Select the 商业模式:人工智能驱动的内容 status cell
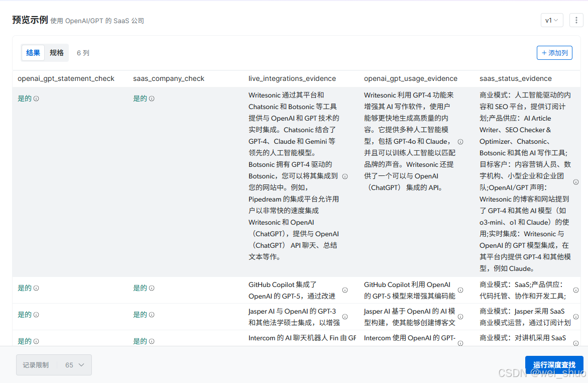 click(525, 182)
